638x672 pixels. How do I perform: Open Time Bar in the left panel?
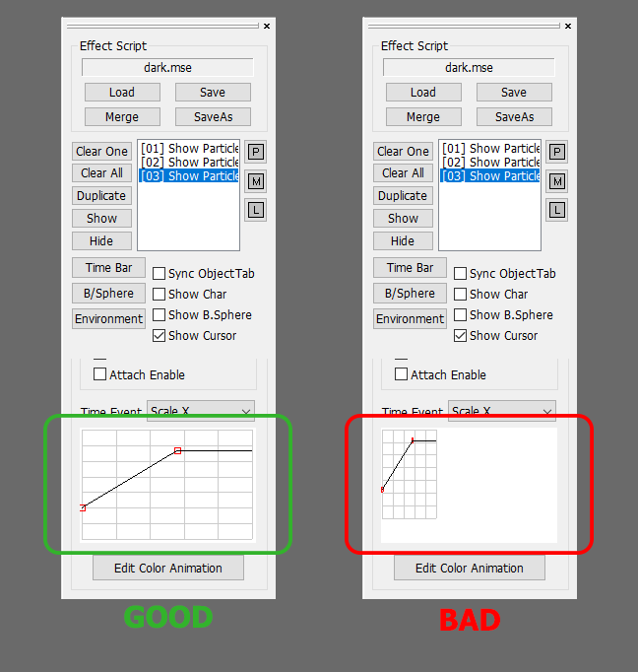[x=108, y=268]
